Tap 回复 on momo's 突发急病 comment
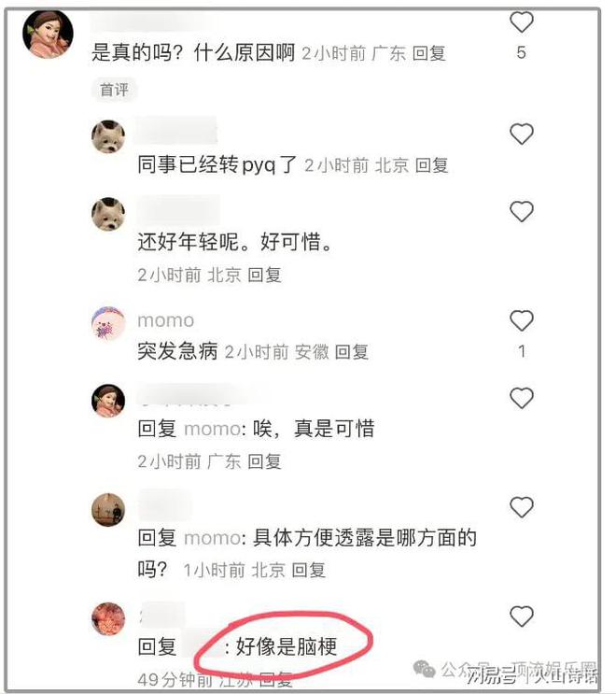616x694 pixels. point(352,352)
